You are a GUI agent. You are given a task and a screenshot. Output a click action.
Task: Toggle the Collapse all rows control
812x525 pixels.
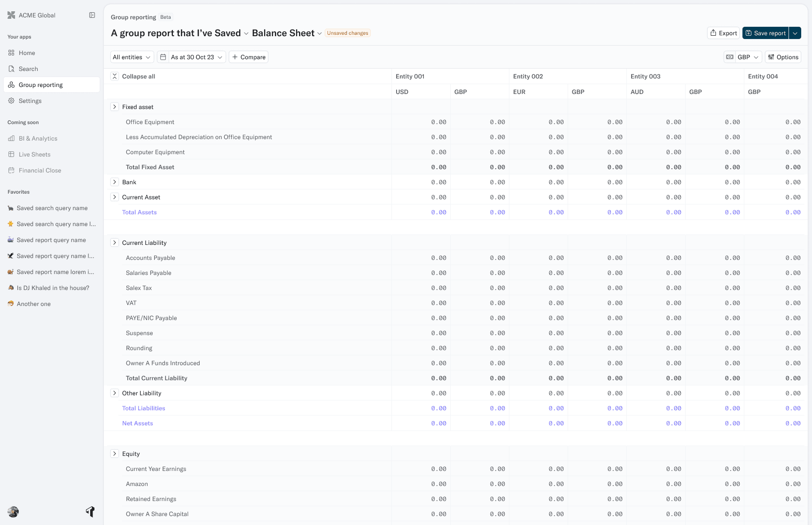[x=115, y=76]
